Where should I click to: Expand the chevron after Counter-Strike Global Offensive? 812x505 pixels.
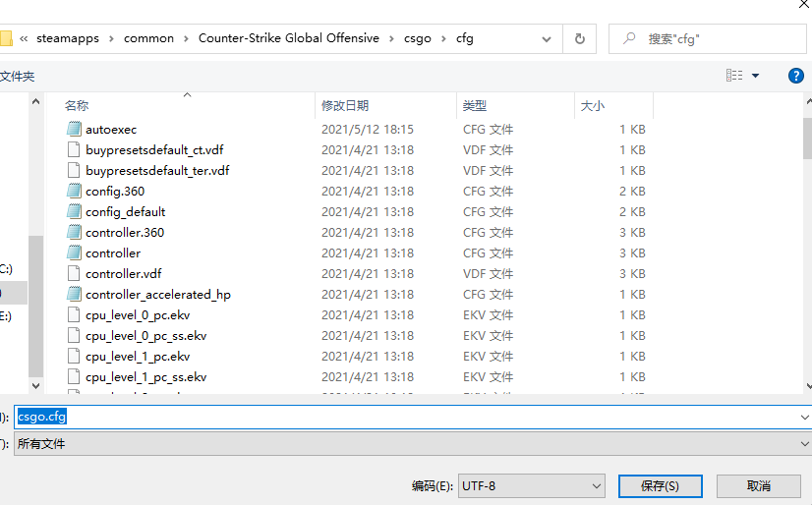click(x=391, y=39)
